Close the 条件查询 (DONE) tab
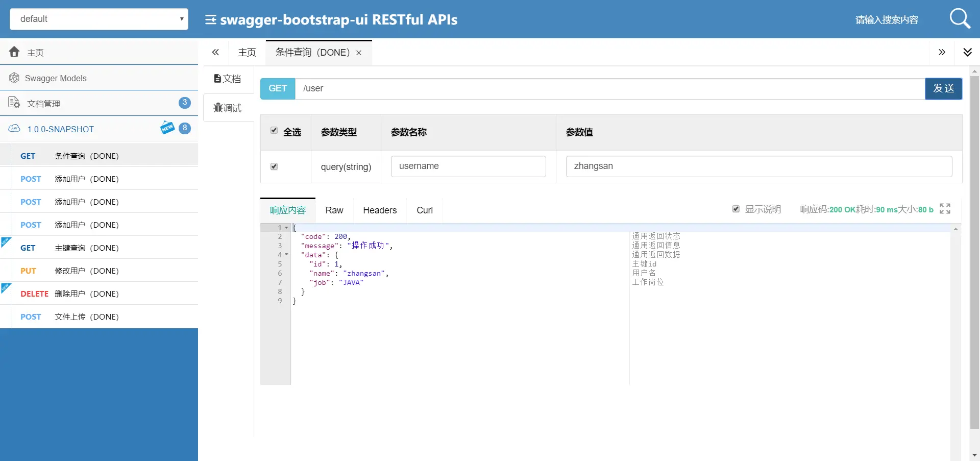Viewport: 980px width, 461px height. (359, 53)
